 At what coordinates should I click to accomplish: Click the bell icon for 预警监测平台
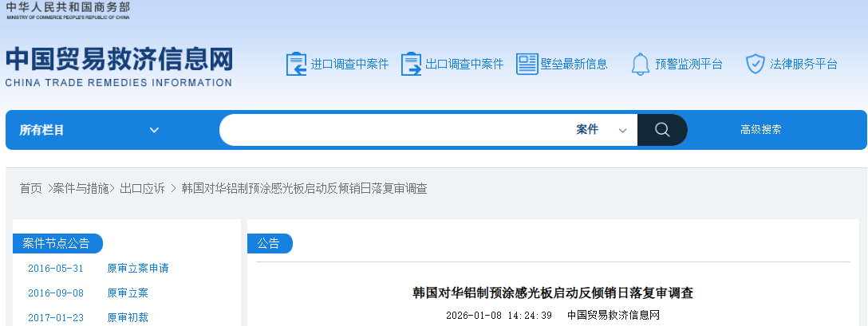point(641,64)
